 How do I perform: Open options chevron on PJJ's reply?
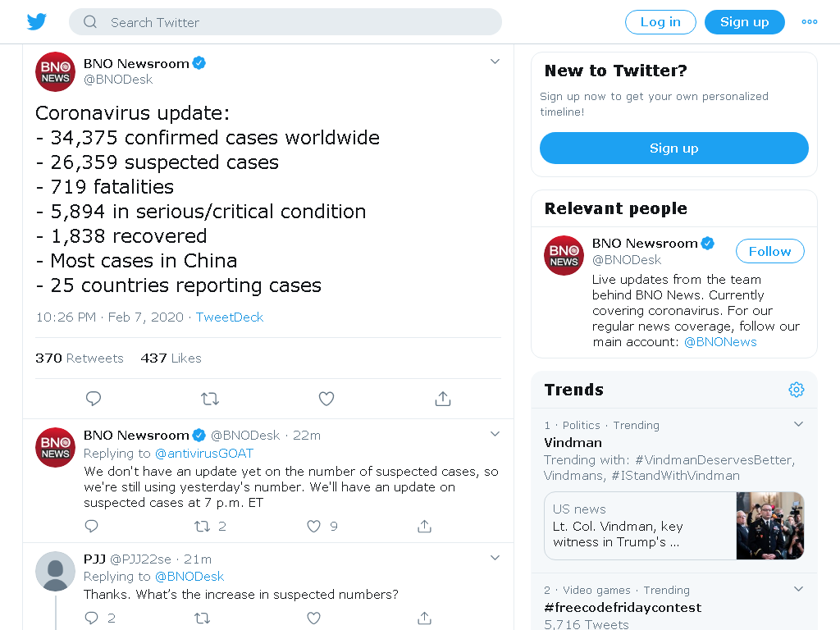click(495, 558)
